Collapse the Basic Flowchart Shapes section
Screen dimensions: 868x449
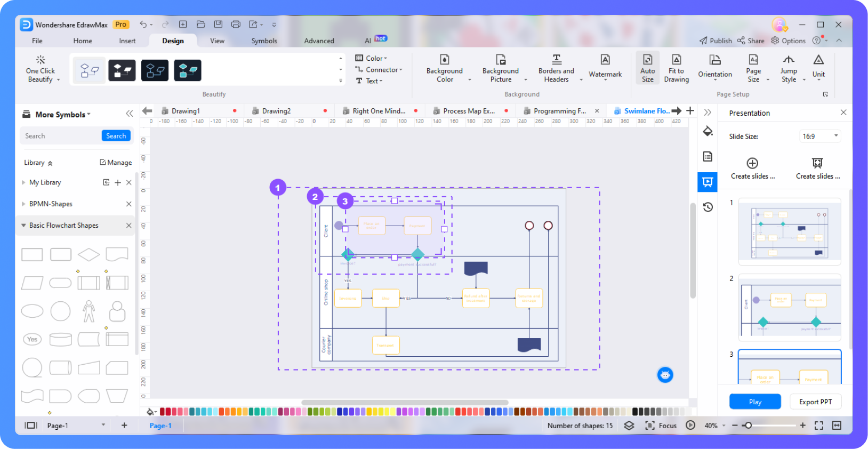(23, 226)
